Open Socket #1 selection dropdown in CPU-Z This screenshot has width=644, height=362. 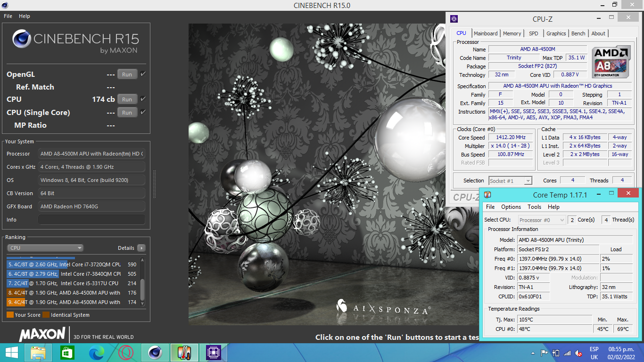[510, 181]
